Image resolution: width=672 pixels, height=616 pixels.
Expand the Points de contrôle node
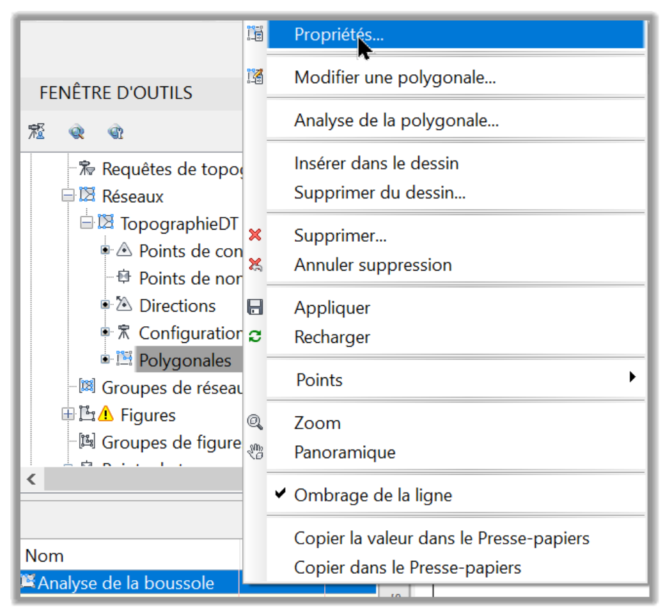(x=105, y=250)
